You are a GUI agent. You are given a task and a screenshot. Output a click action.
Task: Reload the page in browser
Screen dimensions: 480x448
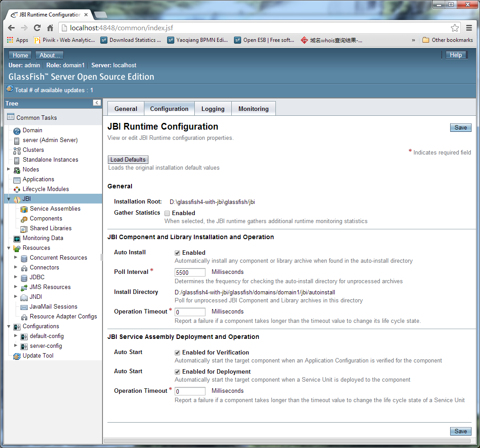click(37, 28)
